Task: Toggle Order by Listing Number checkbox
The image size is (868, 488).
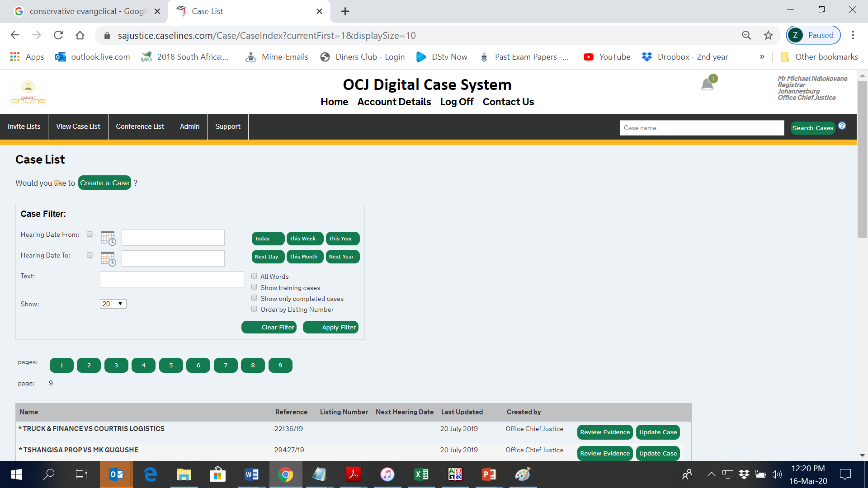Action: (254, 309)
